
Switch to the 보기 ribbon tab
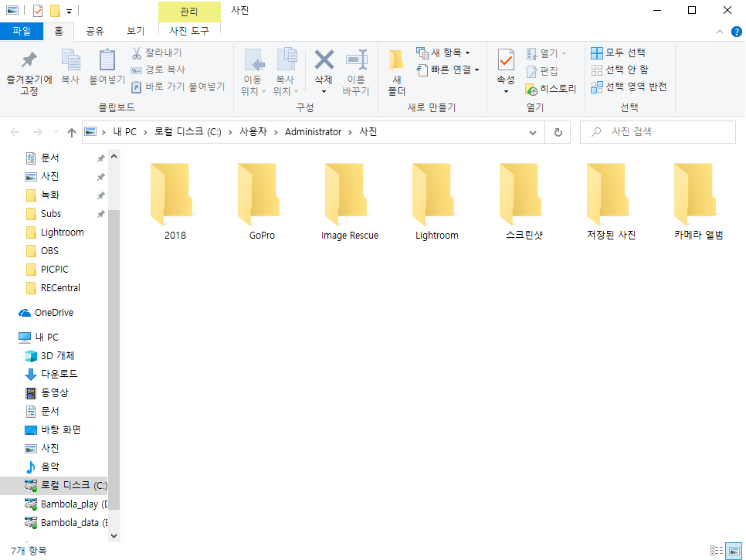tap(136, 32)
